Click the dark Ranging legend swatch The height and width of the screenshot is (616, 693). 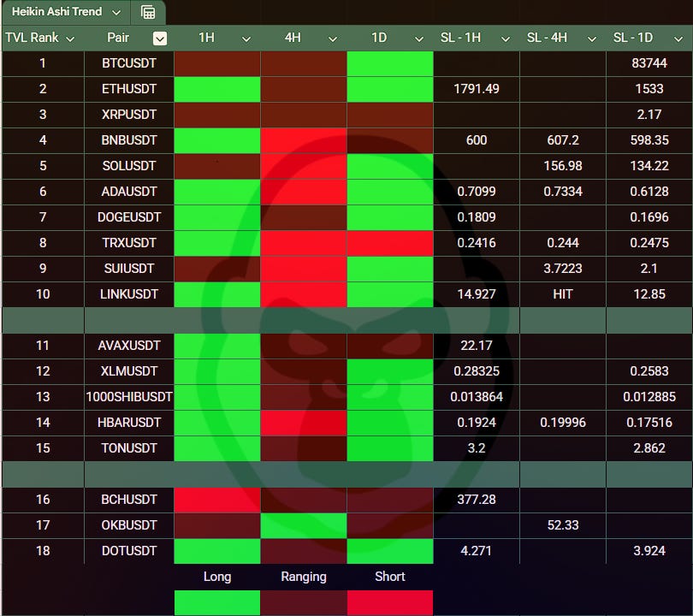pyautogui.click(x=304, y=603)
